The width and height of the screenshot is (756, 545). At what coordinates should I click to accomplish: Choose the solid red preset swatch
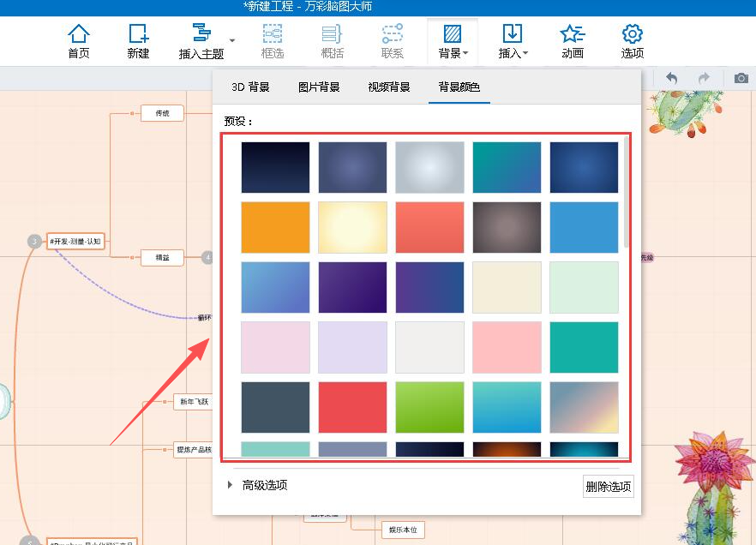352,407
